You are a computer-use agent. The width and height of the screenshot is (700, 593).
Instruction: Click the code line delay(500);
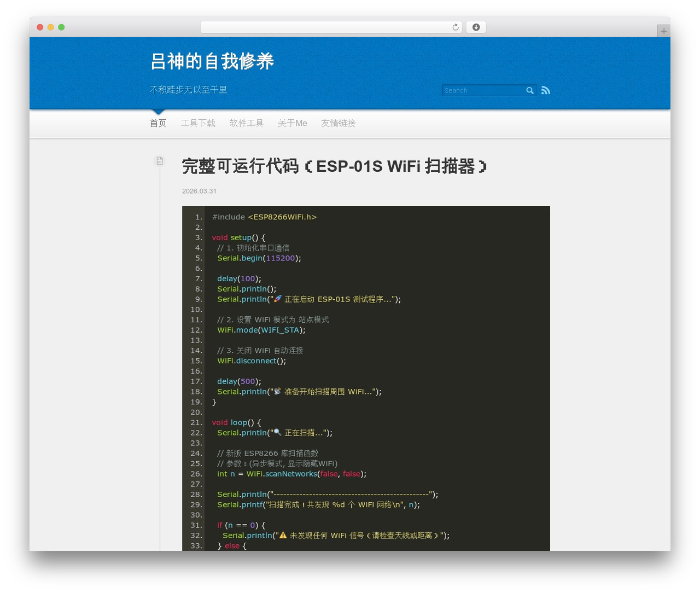click(239, 381)
